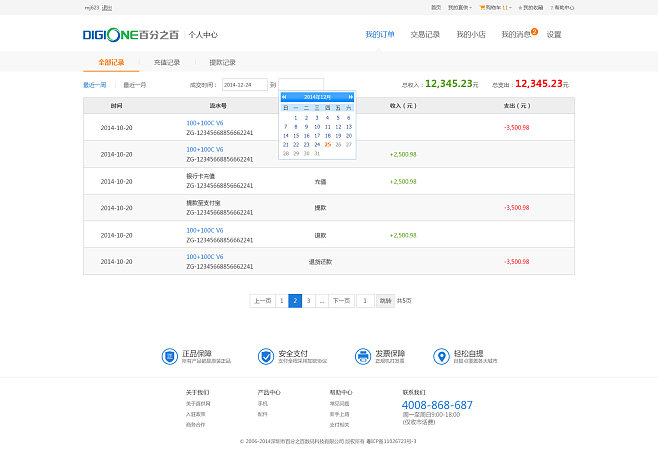Open the orange message count badge
This screenshot has width=658, height=461.
[x=534, y=31]
